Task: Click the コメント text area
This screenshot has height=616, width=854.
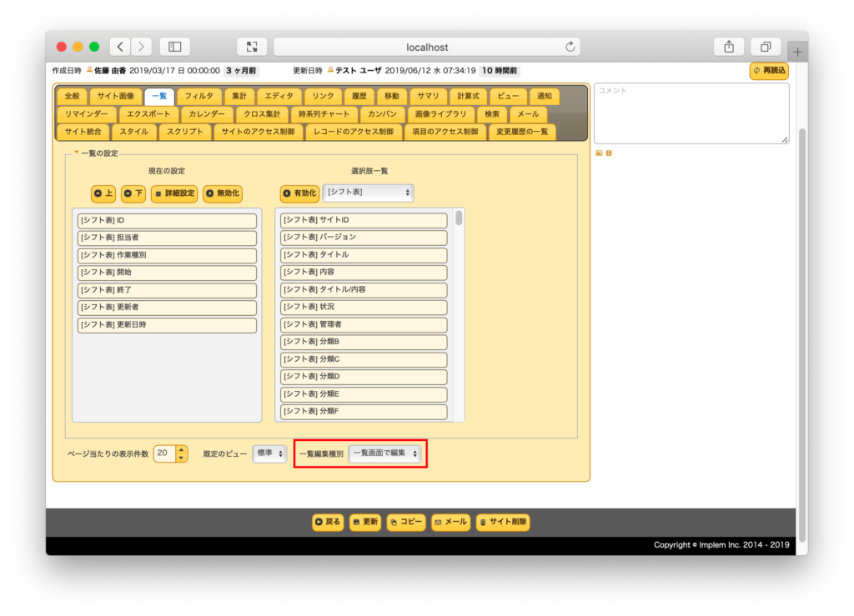Action: coord(691,113)
